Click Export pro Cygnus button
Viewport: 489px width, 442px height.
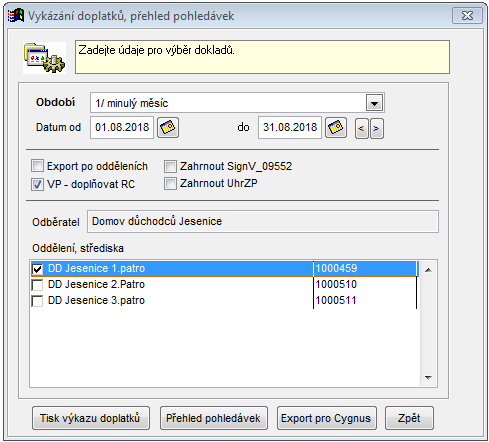coord(327,418)
